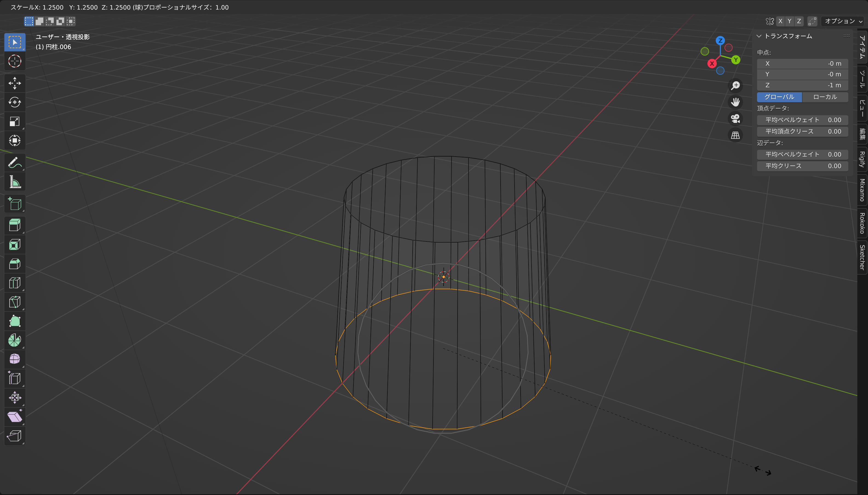Click the median Z value field
The height and width of the screenshot is (495, 868).
click(x=802, y=85)
